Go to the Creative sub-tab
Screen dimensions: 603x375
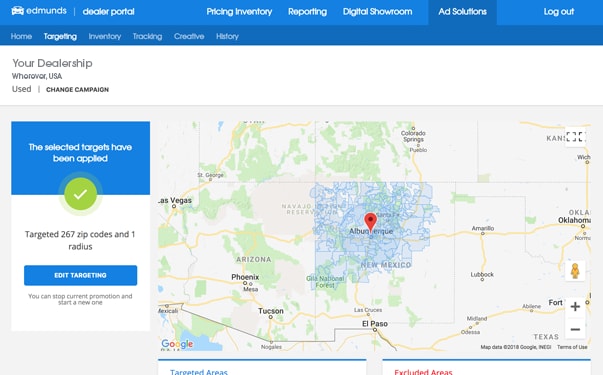coord(189,36)
